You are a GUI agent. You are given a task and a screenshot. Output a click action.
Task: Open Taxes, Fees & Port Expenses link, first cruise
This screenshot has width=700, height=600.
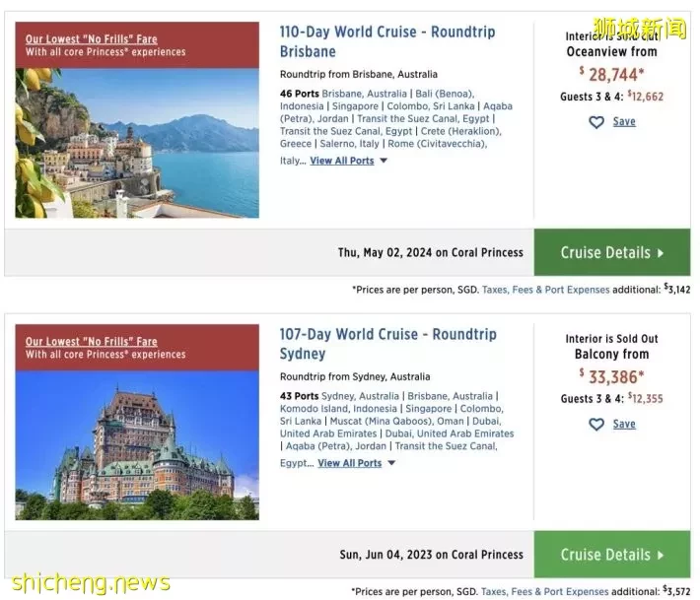pos(545,290)
